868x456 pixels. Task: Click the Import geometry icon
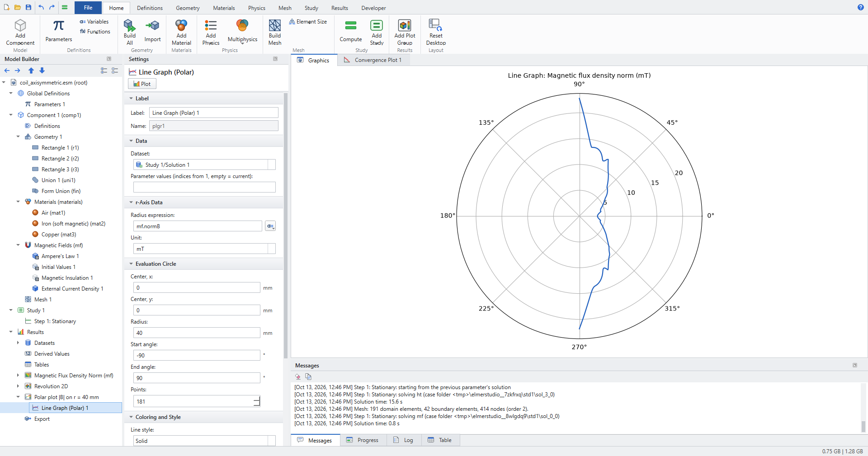tap(152, 25)
